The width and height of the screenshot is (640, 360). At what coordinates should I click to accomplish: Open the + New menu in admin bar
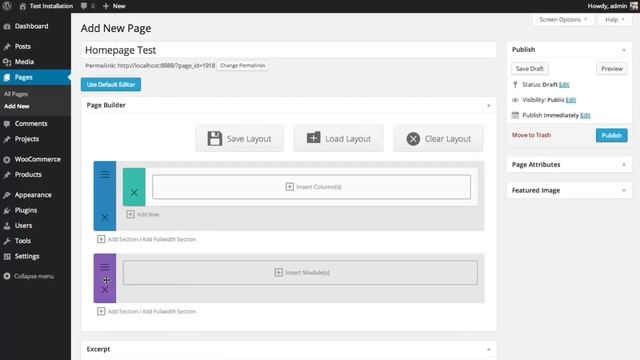(x=114, y=6)
